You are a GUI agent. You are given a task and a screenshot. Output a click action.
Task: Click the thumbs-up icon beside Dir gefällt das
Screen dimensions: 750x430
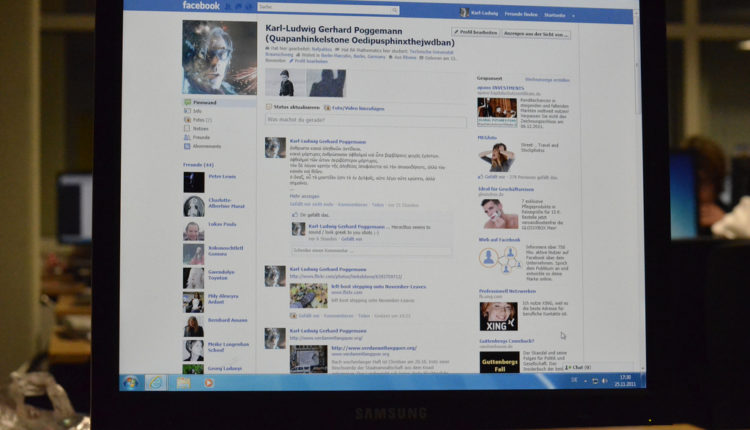point(295,215)
